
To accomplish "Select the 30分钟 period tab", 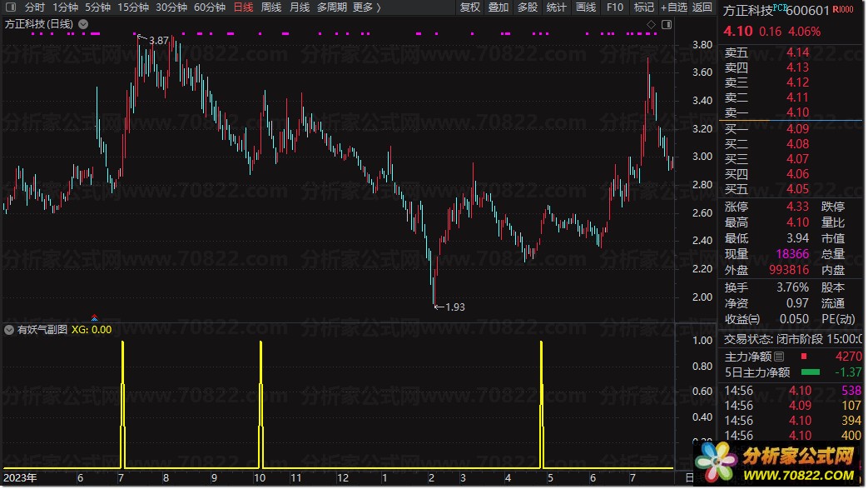I will (171, 7).
